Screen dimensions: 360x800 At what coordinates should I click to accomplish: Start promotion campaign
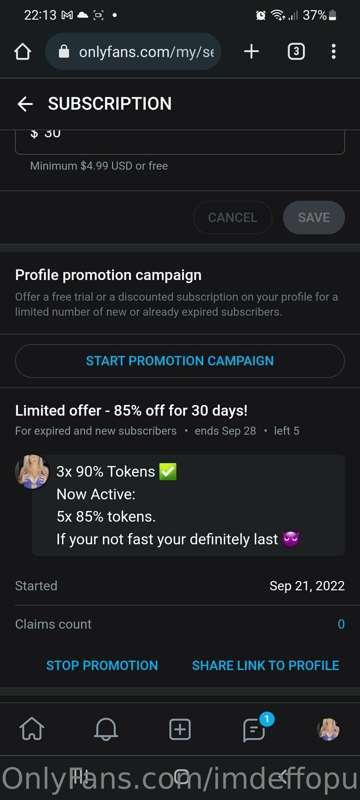(180, 361)
